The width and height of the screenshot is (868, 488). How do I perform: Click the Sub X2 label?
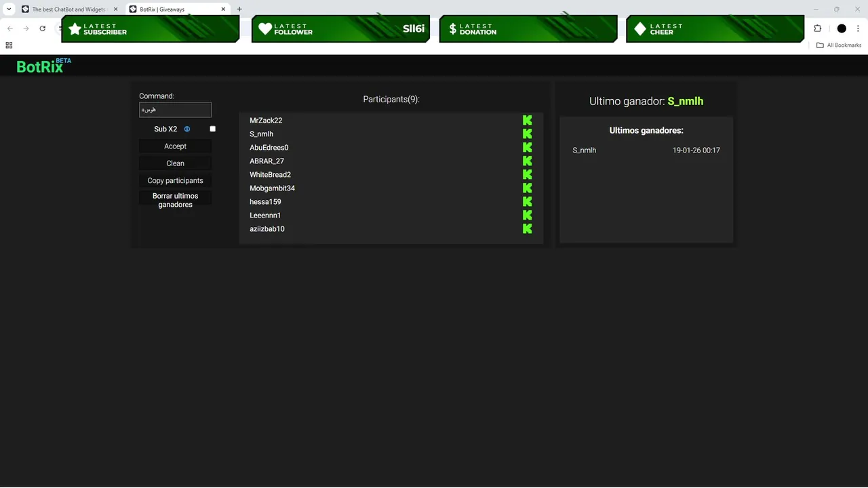pyautogui.click(x=165, y=129)
